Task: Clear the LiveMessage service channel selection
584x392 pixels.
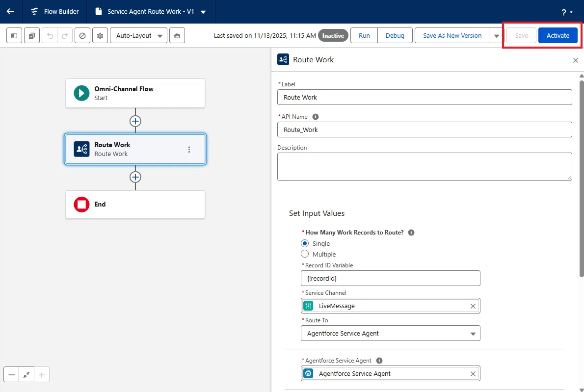Action: click(x=473, y=306)
